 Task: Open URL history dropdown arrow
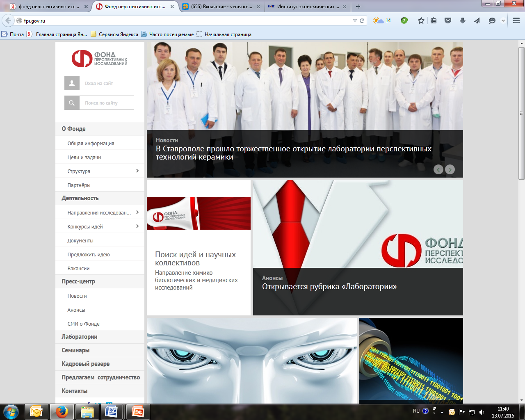(355, 21)
